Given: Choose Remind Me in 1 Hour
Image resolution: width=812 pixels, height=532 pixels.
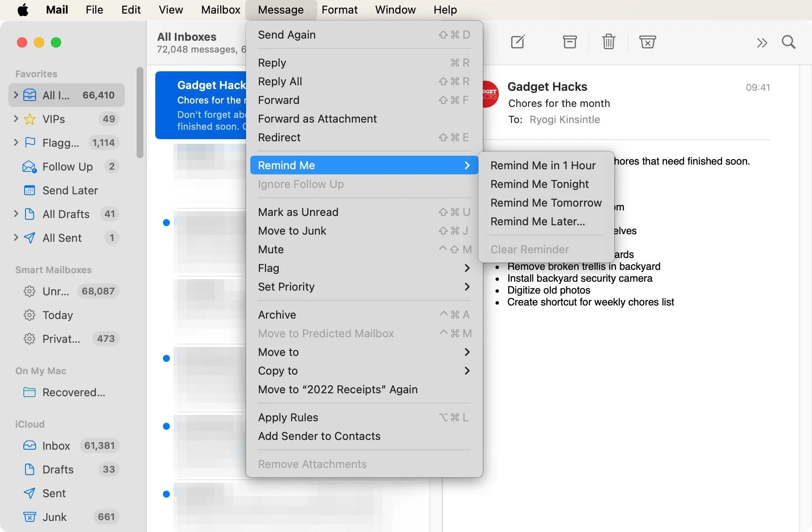Looking at the screenshot, I should click(x=546, y=165).
